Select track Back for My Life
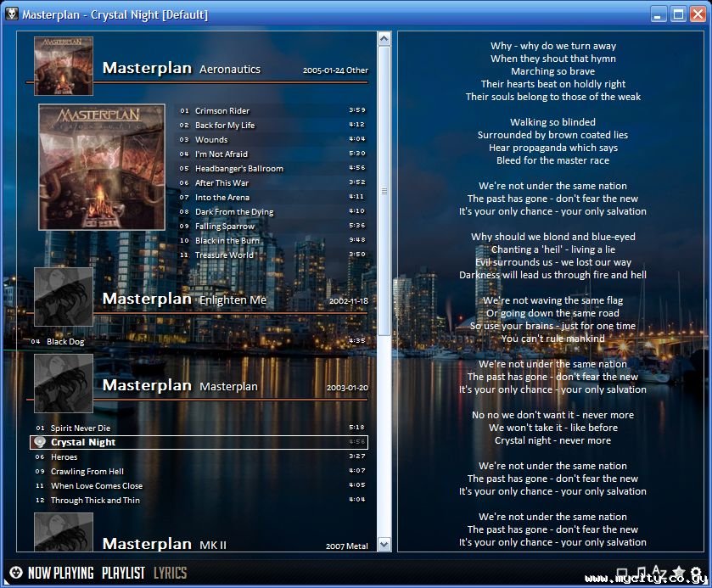Screen dimensions: 712x588 click(272, 125)
